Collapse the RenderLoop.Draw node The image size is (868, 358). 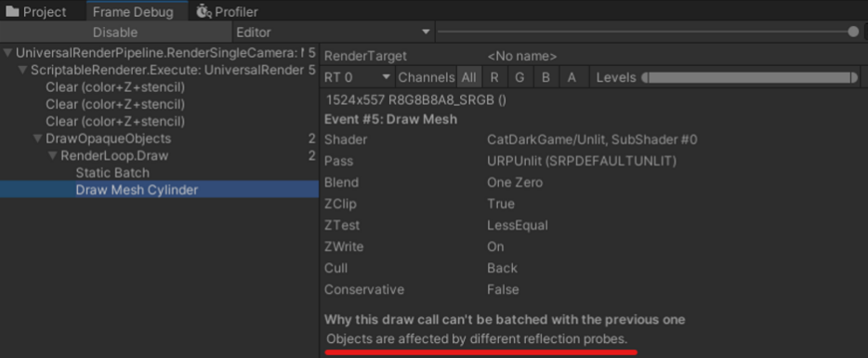tap(52, 155)
